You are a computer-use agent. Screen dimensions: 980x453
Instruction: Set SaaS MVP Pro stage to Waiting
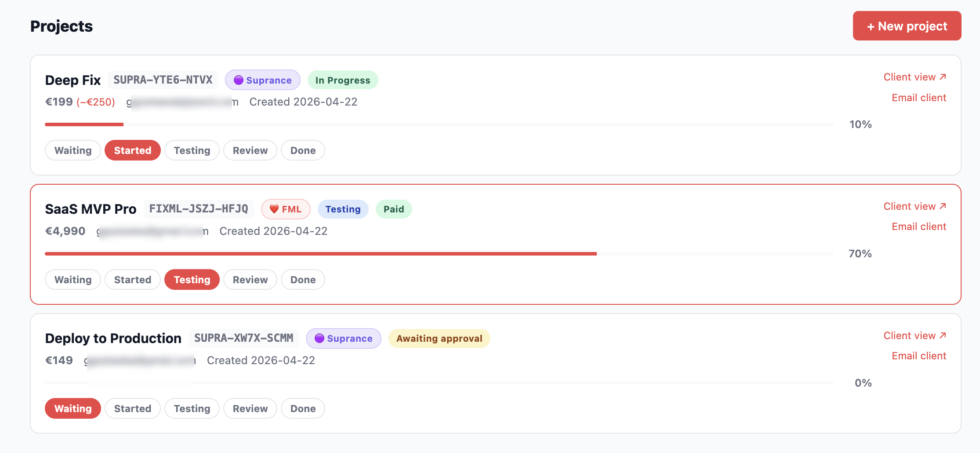click(x=73, y=280)
